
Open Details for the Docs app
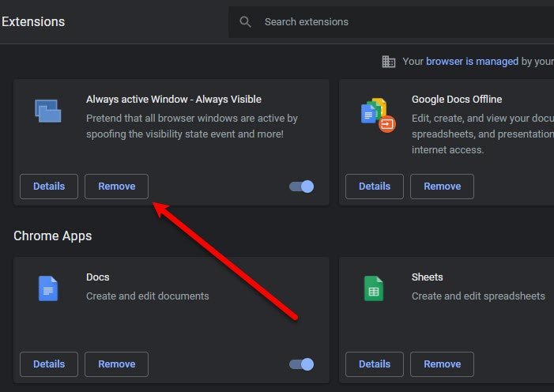pos(49,364)
